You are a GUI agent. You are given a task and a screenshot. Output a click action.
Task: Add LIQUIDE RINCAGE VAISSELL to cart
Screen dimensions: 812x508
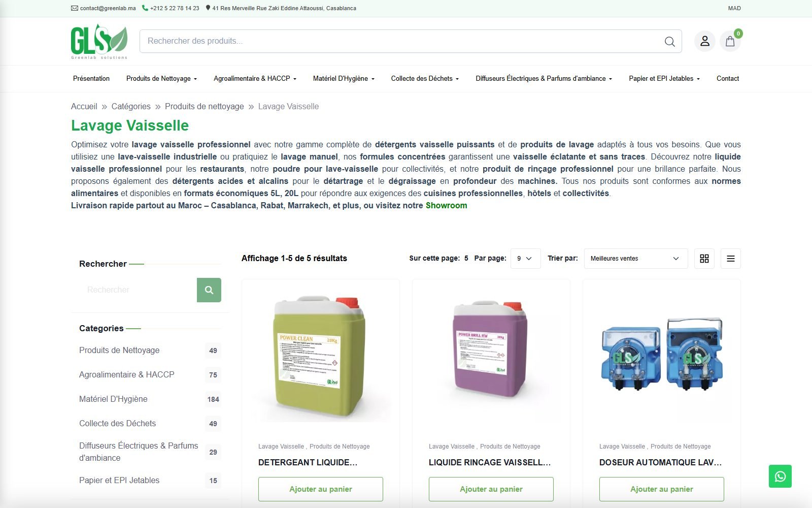(491, 489)
